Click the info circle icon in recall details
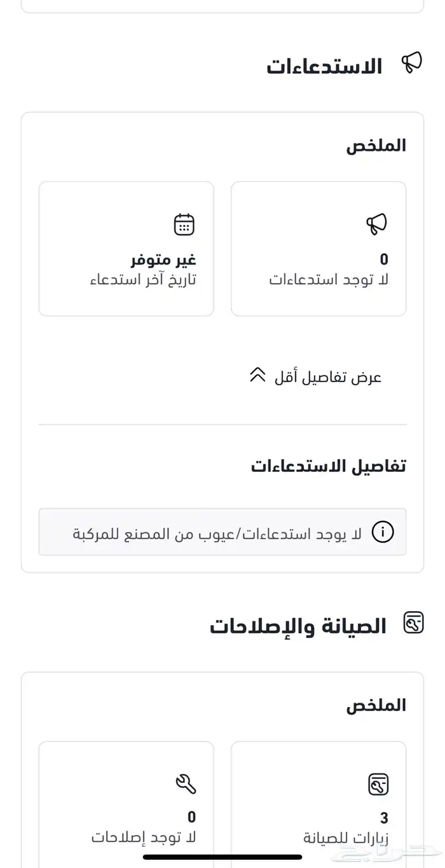Screen dimensions: 445x868 (383, 532)
